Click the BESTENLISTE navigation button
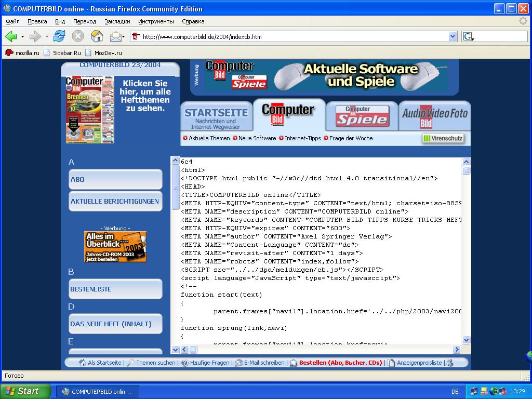This screenshot has height=399, width=532. [x=115, y=289]
